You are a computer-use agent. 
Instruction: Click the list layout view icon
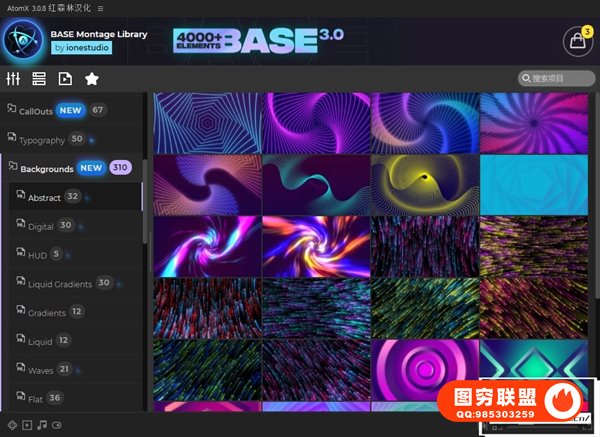coord(39,78)
